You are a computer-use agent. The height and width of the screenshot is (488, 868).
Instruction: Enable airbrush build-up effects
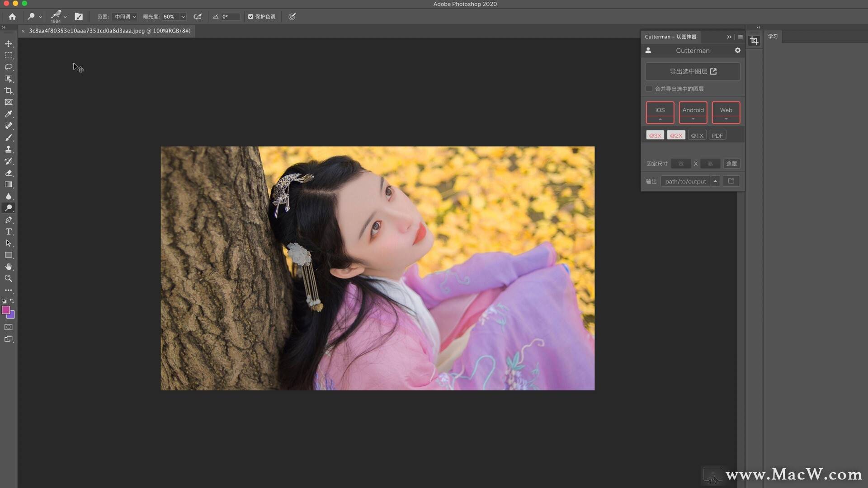click(x=198, y=17)
